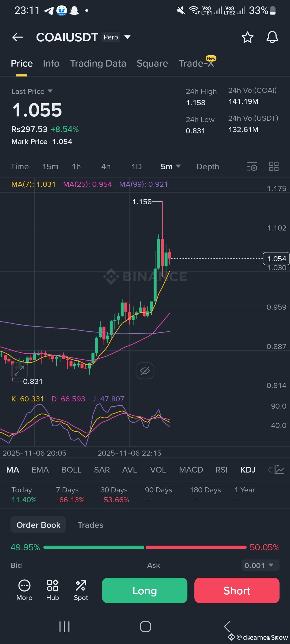Screen dimensions: 290x644
Task: Toggle the EMA indicator
Action: point(40,470)
